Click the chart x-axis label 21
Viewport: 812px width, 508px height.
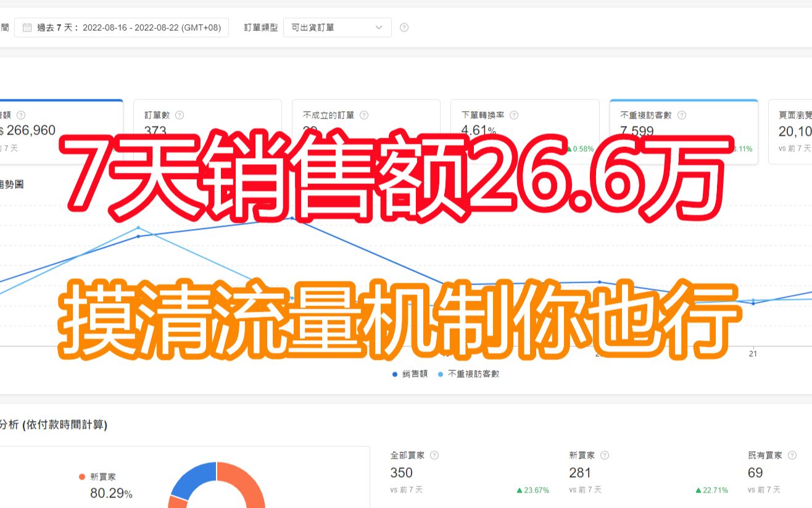pyautogui.click(x=753, y=354)
